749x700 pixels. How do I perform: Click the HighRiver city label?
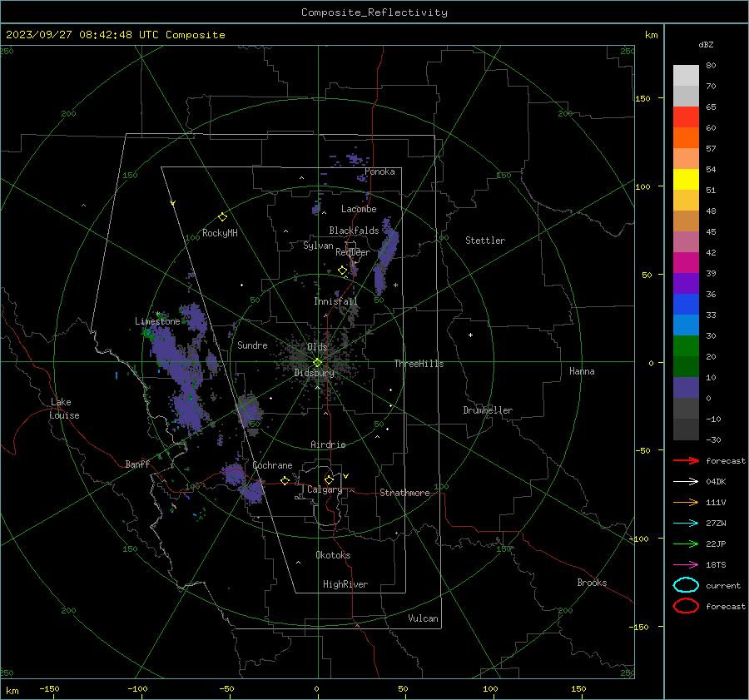click(x=345, y=584)
